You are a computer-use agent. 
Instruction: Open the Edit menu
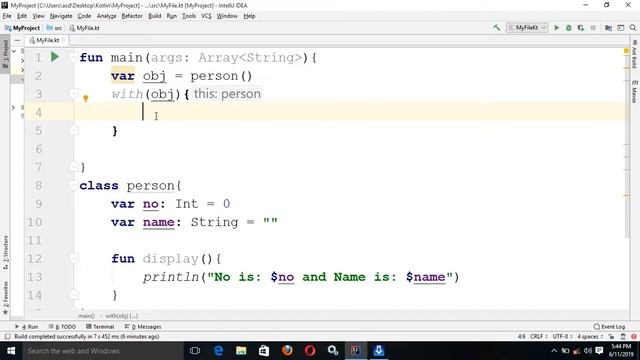click(22, 16)
